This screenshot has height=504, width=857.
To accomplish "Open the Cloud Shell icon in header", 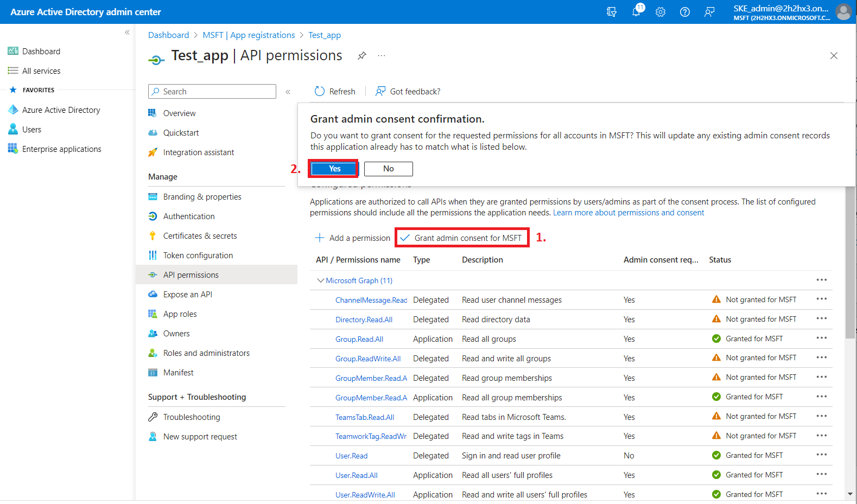I will point(612,12).
